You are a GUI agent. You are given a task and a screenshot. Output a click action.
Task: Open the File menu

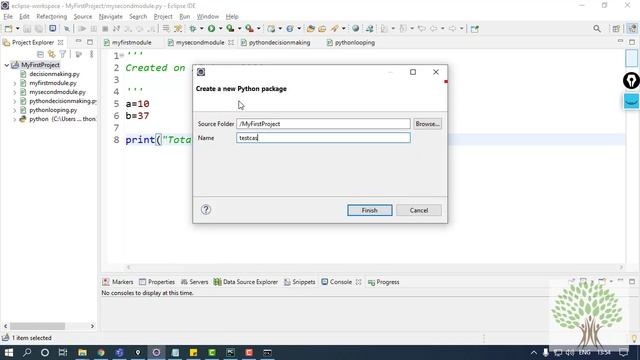[x=8, y=16]
